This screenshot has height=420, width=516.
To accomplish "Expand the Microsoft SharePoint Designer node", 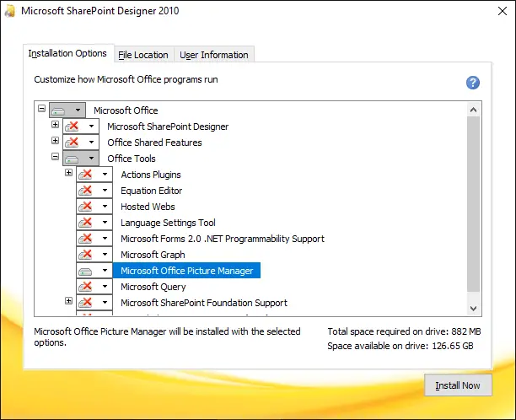I will point(55,125).
